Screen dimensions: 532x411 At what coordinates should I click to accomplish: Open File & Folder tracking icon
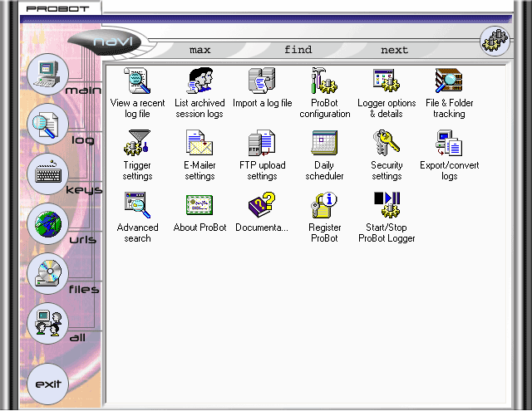point(449,81)
